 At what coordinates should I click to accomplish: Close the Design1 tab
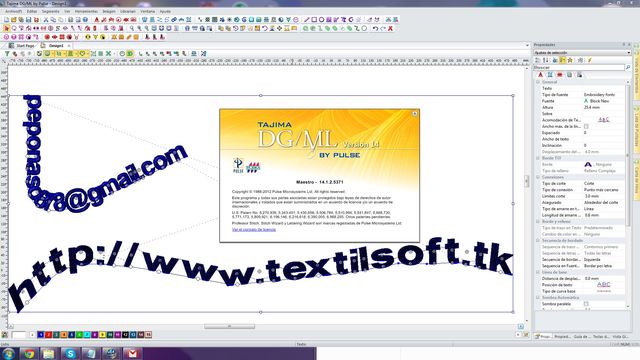coord(69,46)
